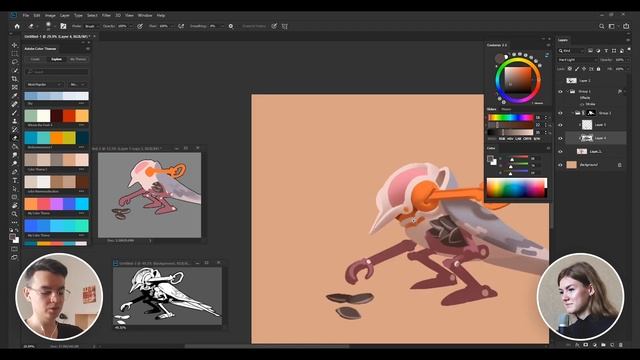
Task: Hide Layer 5 with its eye icon
Action: point(560,125)
